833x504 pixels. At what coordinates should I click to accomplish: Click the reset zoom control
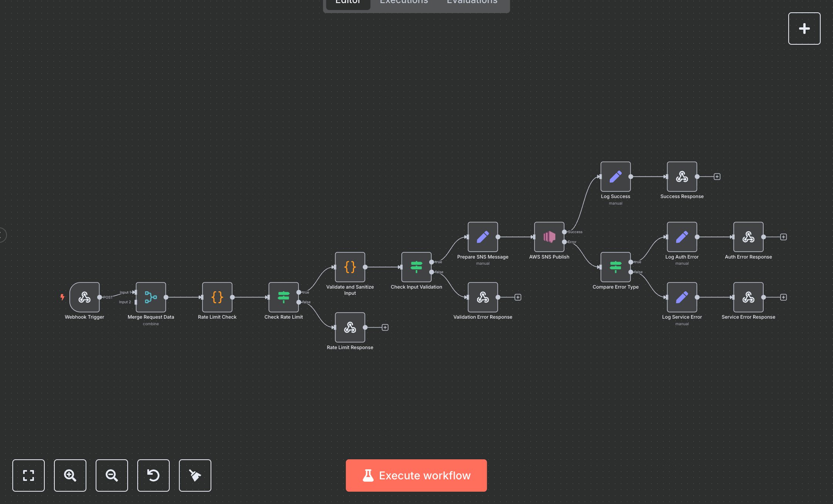pos(153,475)
